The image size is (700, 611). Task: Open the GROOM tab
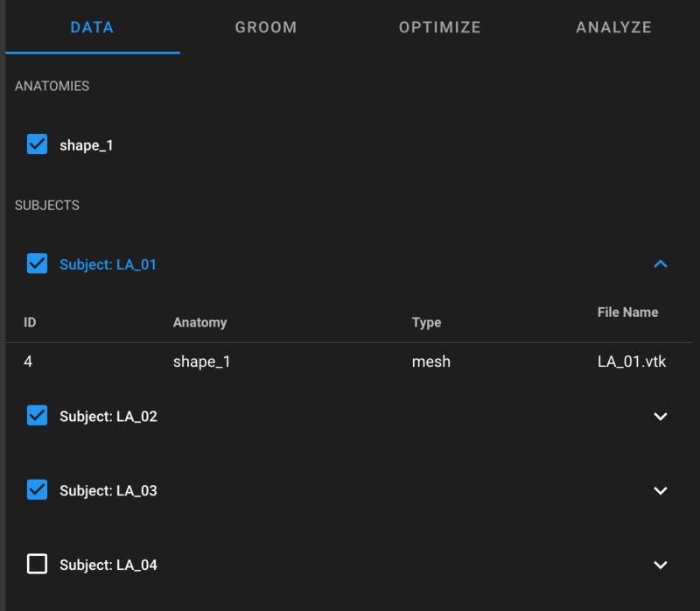point(266,27)
